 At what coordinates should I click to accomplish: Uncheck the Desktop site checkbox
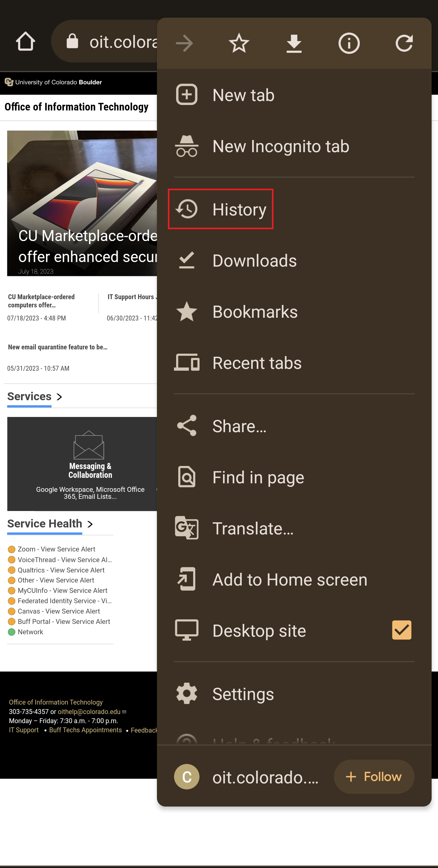coord(401,630)
